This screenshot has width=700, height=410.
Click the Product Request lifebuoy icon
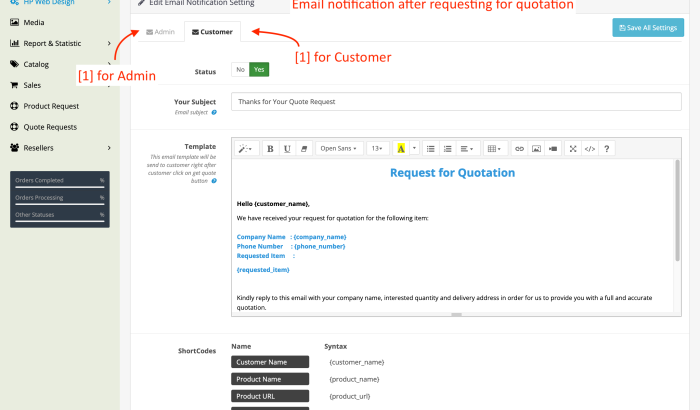coord(14,106)
